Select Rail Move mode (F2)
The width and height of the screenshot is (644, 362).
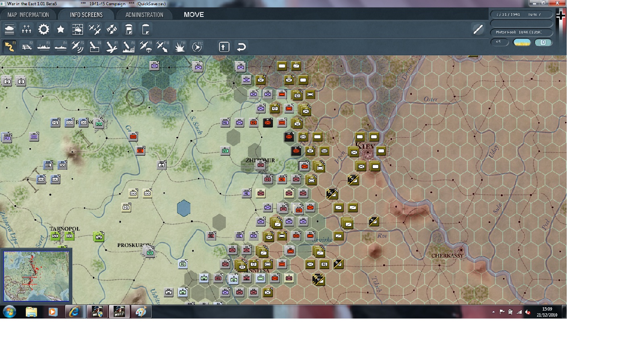[27, 47]
